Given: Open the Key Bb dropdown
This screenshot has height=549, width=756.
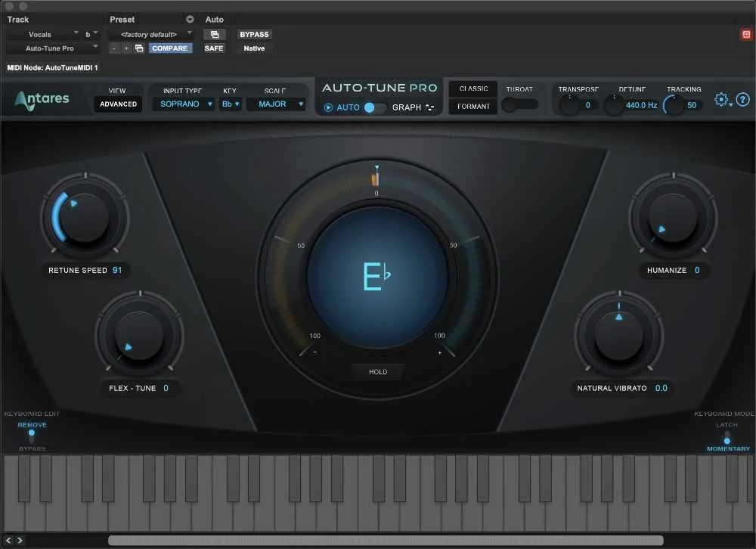Looking at the screenshot, I should 231,104.
